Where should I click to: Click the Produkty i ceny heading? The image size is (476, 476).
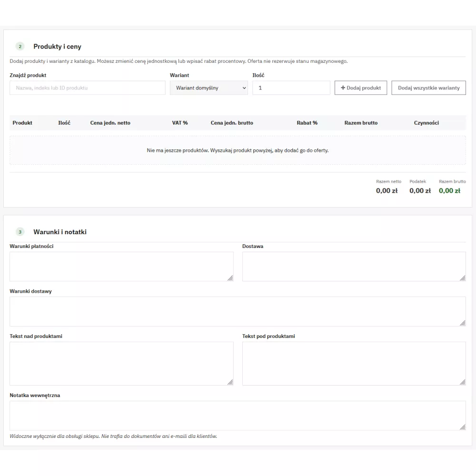58,47
